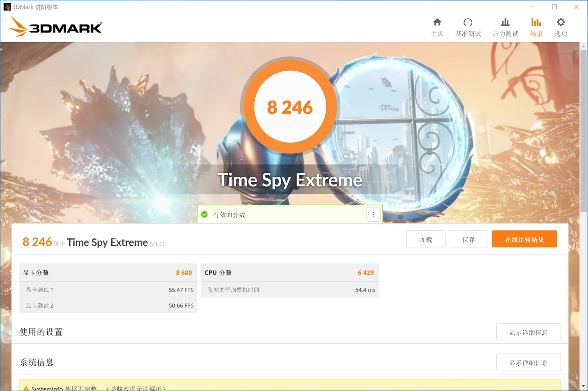This screenshot has height=391, width=588.
Task: Click the 3DMark app icon in title bar
Action: 7,7
